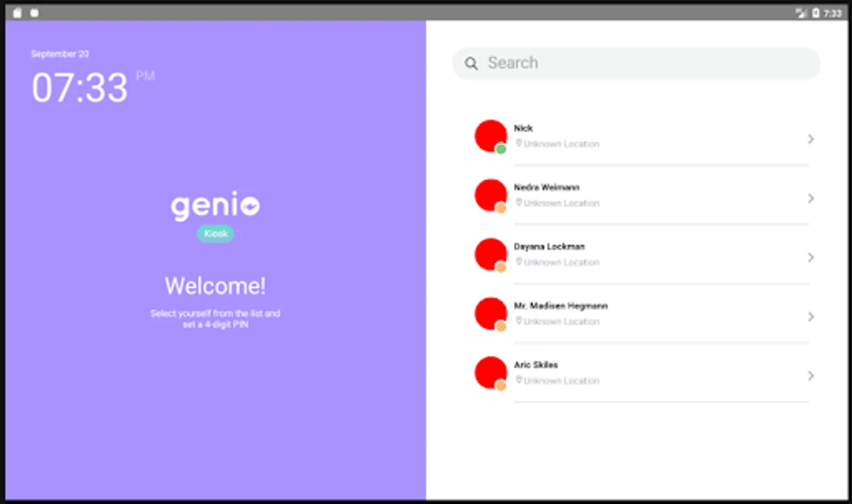
Task: Focus the Search input field
Action: pos(636,63)
